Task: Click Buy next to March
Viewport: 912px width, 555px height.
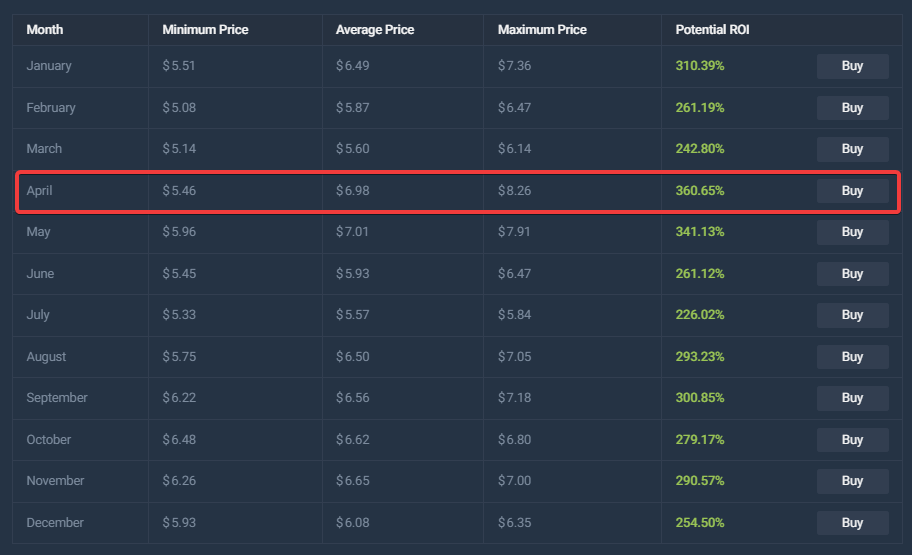Action: (852, 149)
